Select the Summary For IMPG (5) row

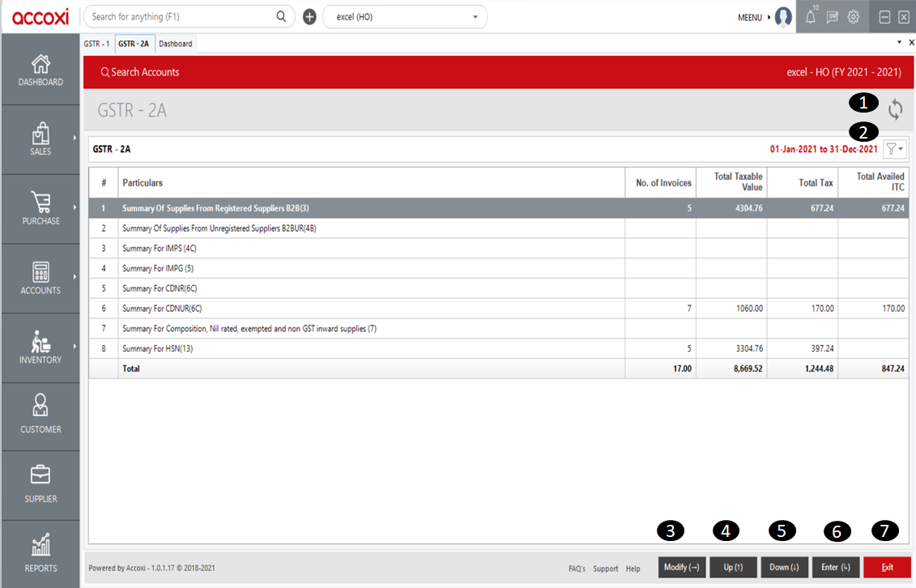(499, 269)
